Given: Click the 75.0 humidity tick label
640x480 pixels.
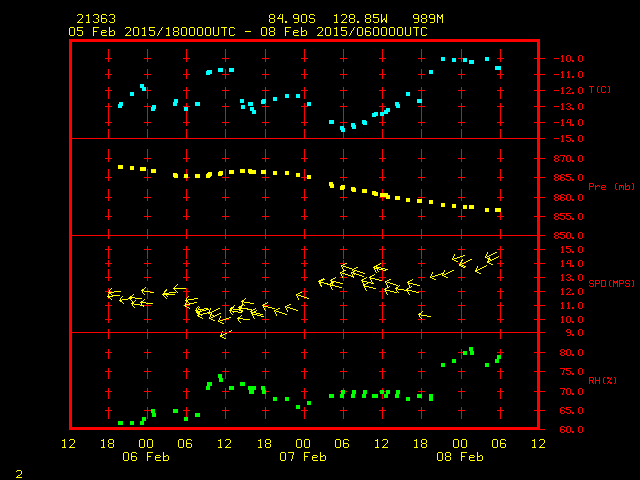Looking at the screenshot, I should (571, 371).
